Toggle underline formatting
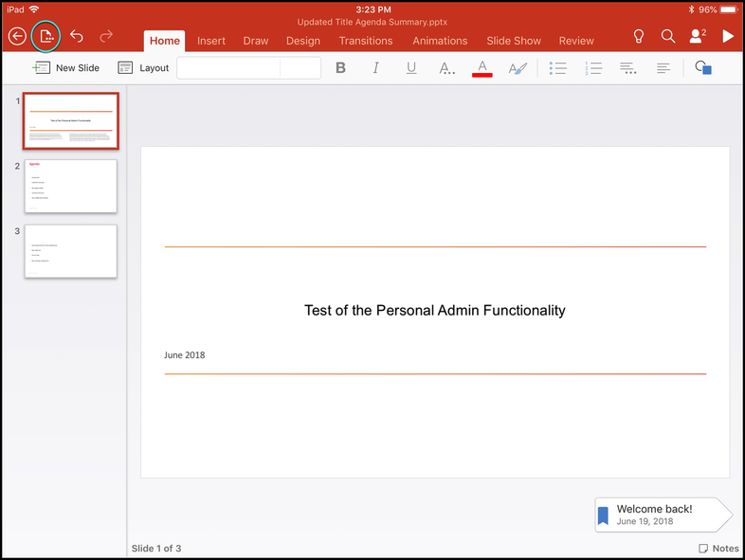Image resolution: width=745 pixels, height=560 pixels. [410, 68]
